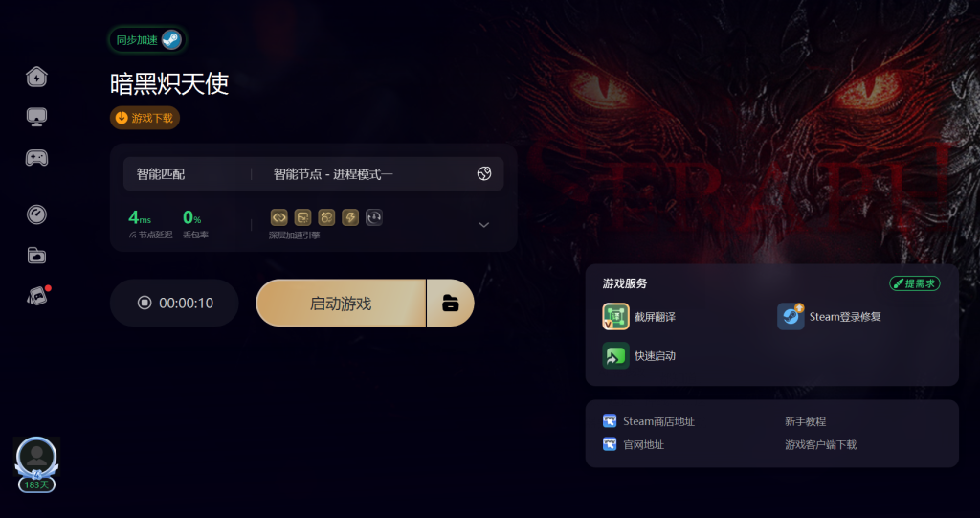
Task: Open the home lightning sidebar icon
Action: 37,77
